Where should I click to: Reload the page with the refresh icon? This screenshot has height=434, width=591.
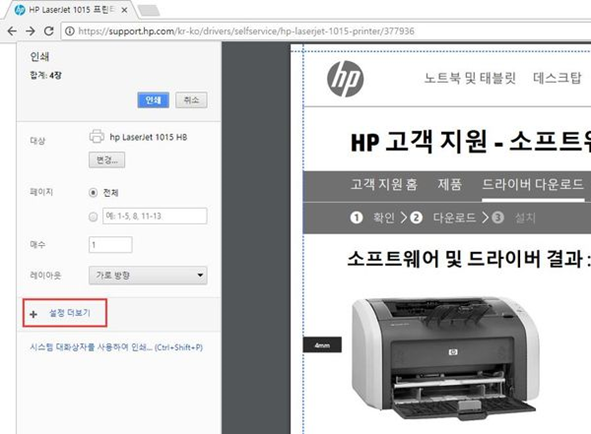pos(49,31)
